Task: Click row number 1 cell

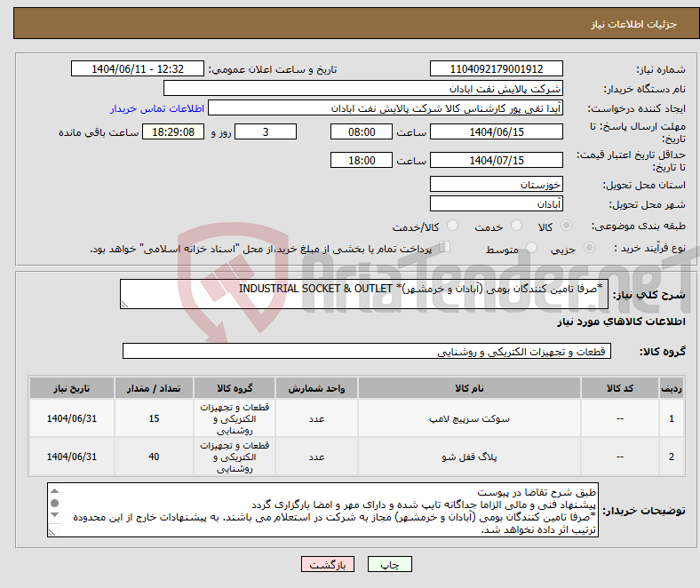Action: click(671, 418)
